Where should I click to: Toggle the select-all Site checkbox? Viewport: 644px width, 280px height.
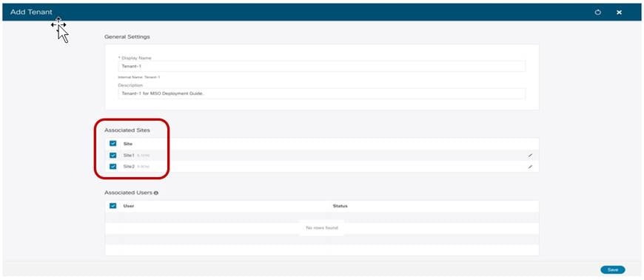tap(113, 144)
